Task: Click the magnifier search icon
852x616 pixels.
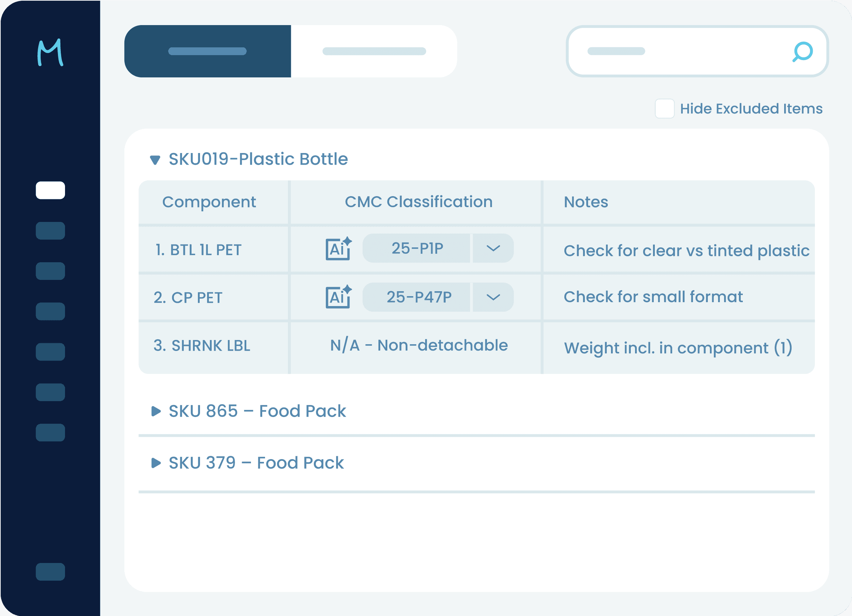Action: pyautogui.click(x=803, y=52)
